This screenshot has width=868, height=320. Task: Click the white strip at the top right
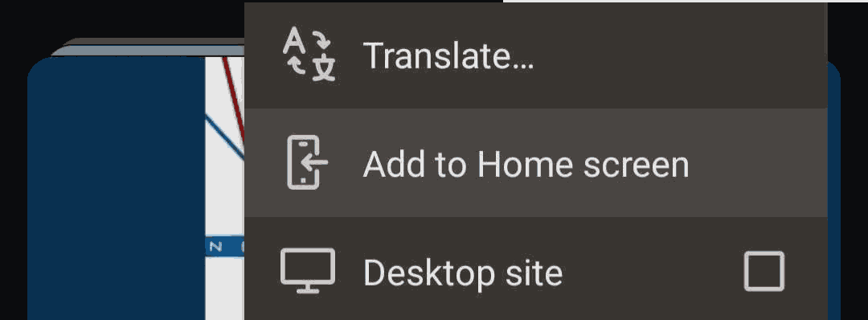665,1
